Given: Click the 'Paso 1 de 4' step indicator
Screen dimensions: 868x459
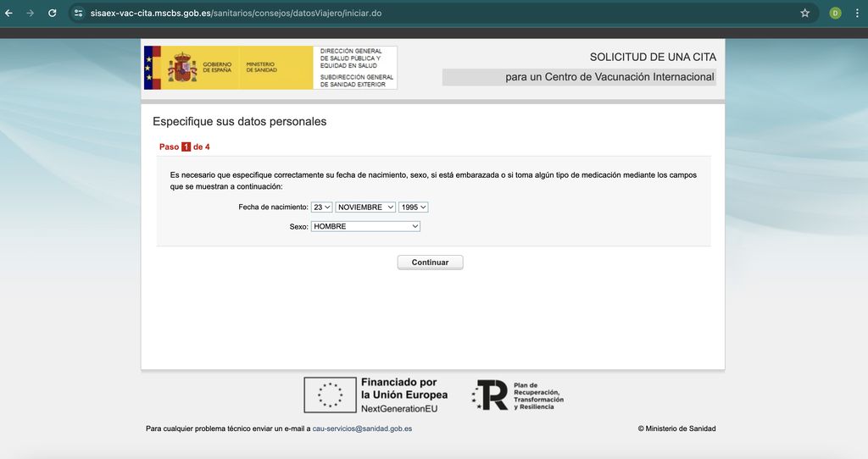Looking at the screenshot, I should pyautogui.click(x=184, y=147).
